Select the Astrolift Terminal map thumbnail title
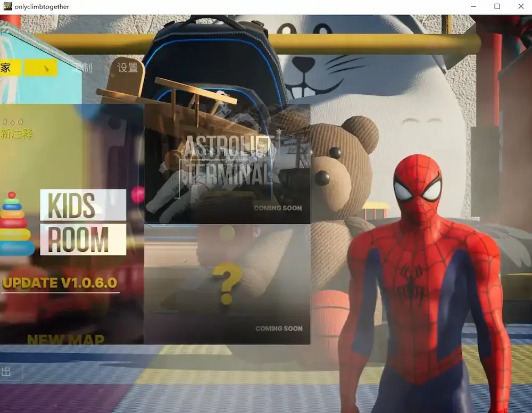 pos(227,160)
